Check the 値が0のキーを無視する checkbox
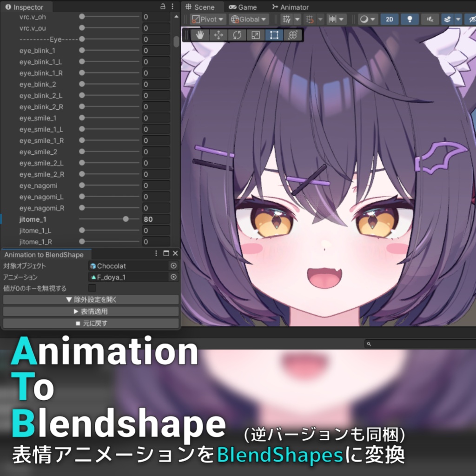 pos(92,288)
